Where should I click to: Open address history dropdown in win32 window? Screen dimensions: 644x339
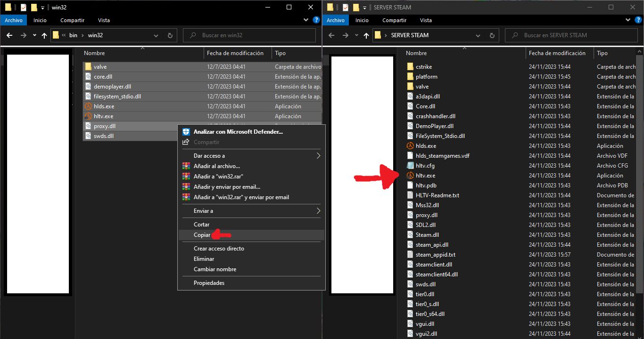pos(157,35)
